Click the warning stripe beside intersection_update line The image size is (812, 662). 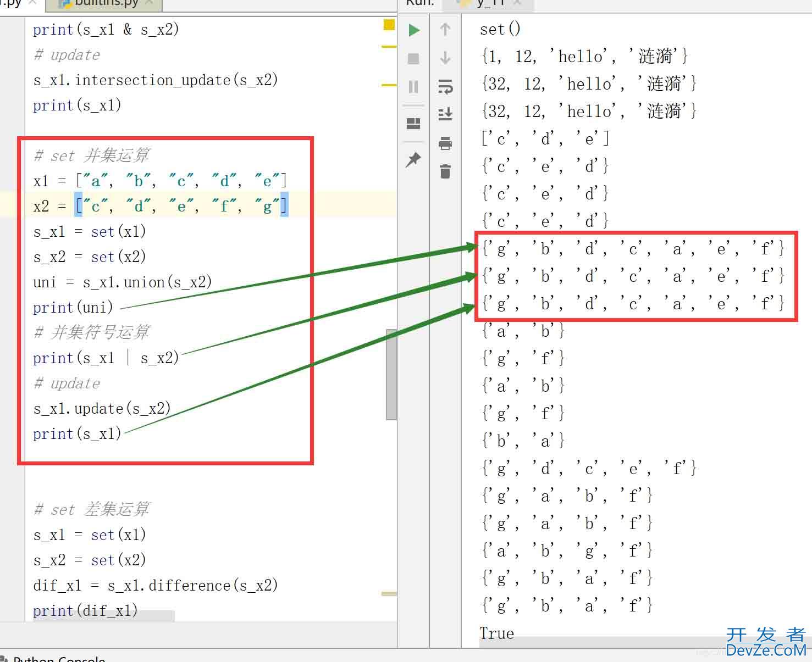coord(389,85)
